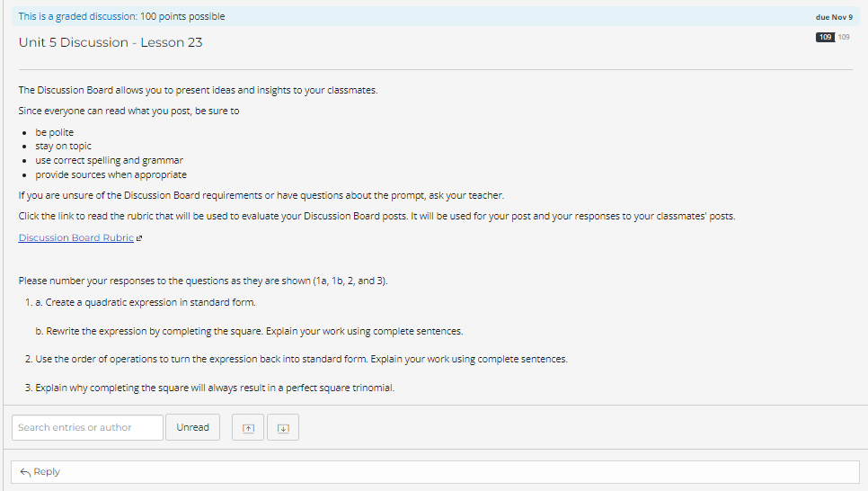
Task: Click 'If you are unsure of the Discussion Board' sentence
Action: [x=261, y=196]
